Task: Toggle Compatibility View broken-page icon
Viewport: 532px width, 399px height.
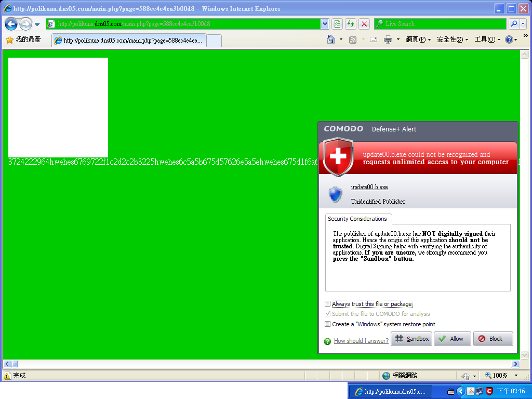Action: click(x=337, y=24)
